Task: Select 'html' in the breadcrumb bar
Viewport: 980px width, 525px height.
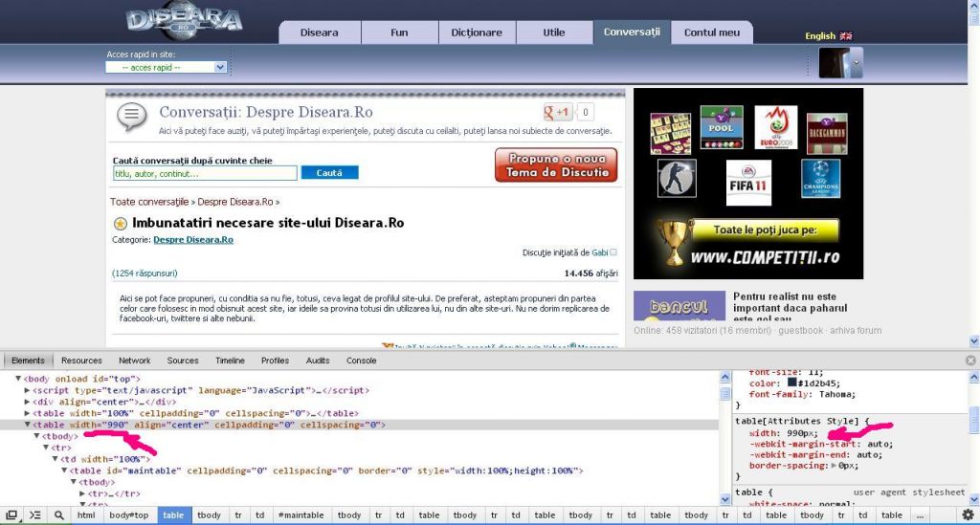Action: coord(86,515)
